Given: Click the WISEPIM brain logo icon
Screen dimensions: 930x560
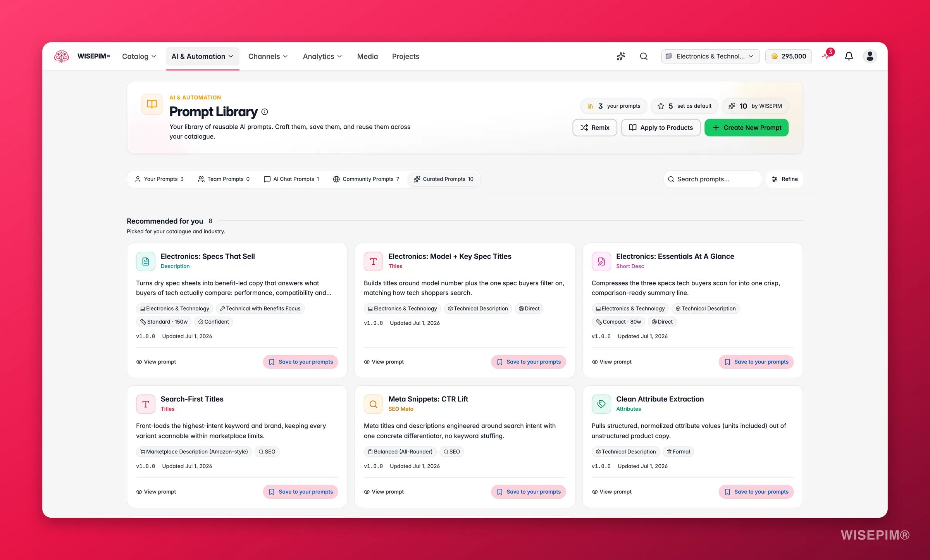Looking at the screenshot, I should click(62, 56).
